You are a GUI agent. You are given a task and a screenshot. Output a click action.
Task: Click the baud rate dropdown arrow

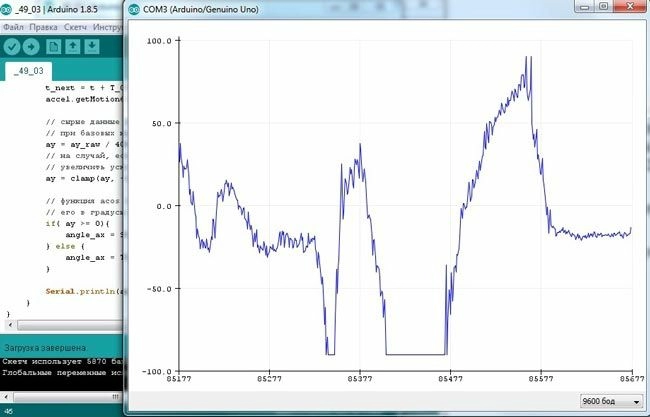(636, 400)
